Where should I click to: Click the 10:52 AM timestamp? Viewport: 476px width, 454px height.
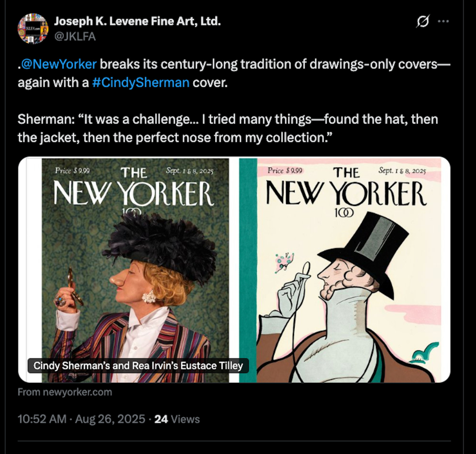coord(42,419)
